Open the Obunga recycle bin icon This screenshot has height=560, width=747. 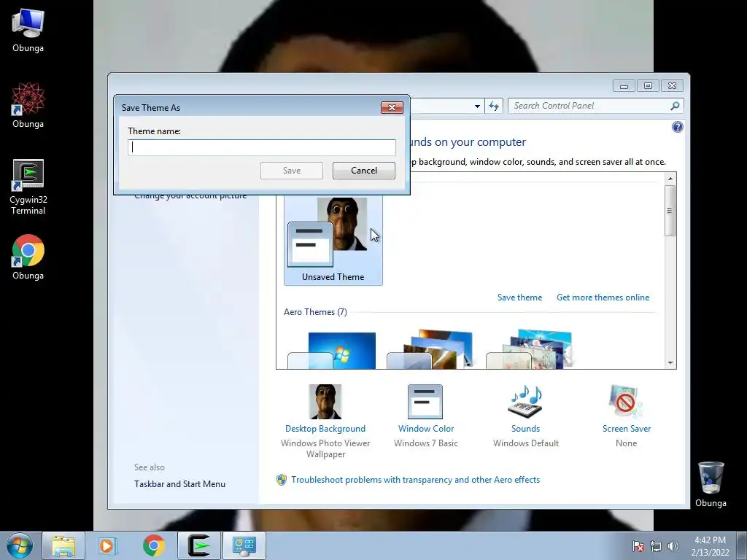tap(711, 484)
